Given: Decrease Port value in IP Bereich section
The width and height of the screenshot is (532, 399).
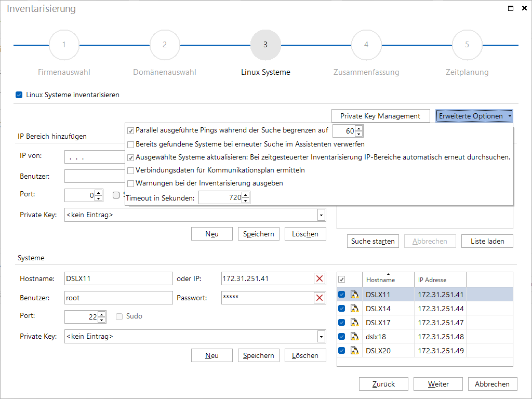Looking at the screenshot, I should (x=98, y=198).
